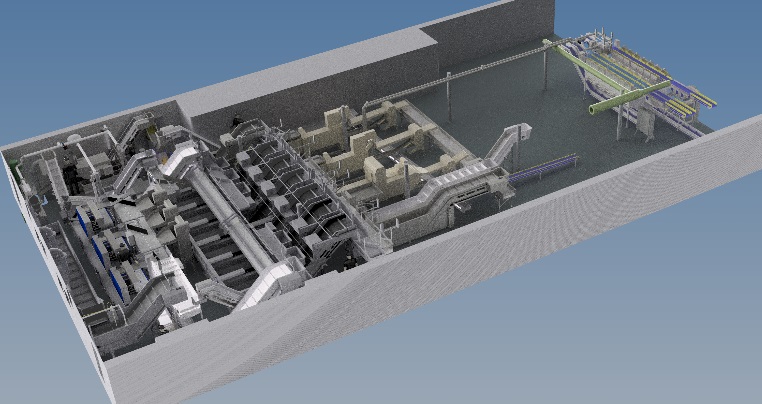This screenshot has width=762, height=404.
Task: Select the green horizontal pipe in the model
Action: [x=630, y=97]
